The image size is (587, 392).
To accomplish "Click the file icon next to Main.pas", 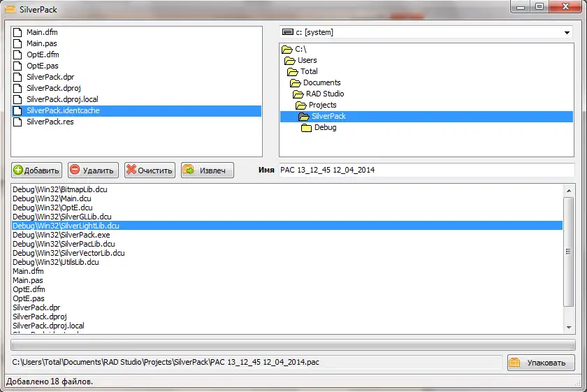I will (17, 43).
